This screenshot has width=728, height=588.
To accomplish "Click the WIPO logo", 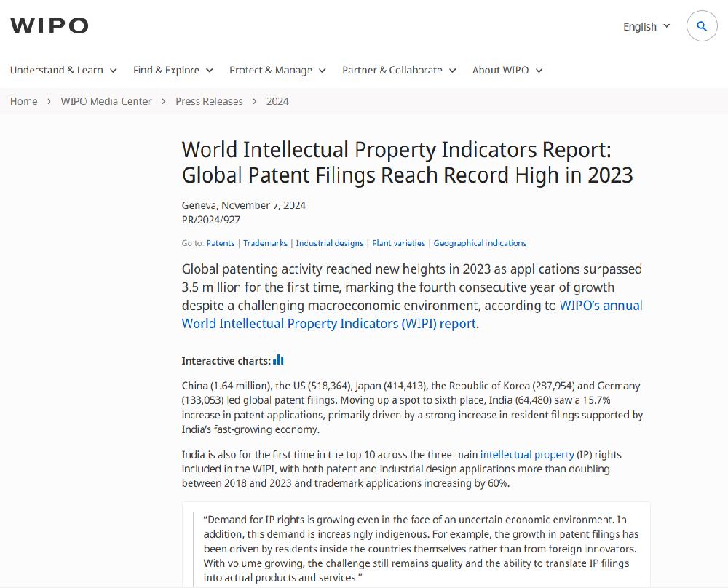I will coord(50,26).
